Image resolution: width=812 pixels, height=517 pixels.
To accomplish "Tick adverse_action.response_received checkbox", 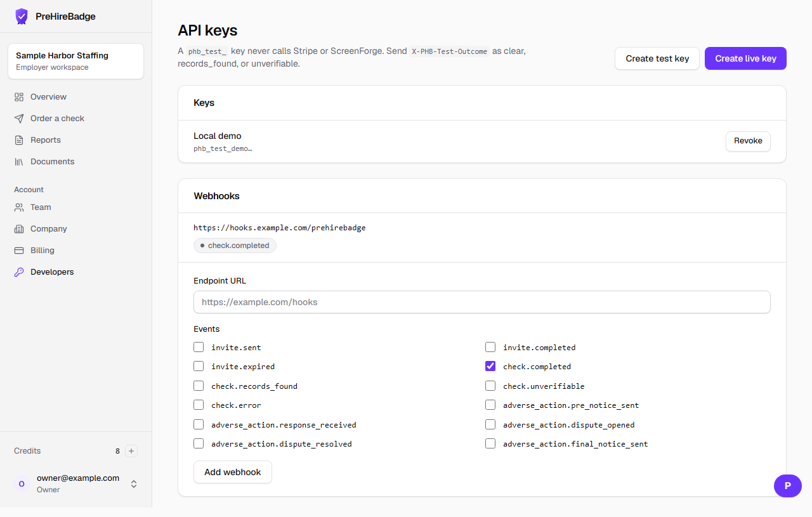I will click(x=199, y=424).
